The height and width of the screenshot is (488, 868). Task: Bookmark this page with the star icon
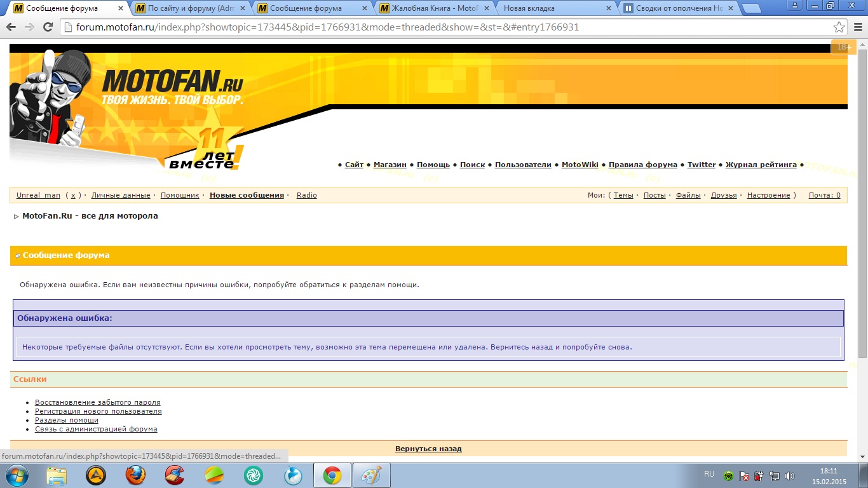click(839, 27)
